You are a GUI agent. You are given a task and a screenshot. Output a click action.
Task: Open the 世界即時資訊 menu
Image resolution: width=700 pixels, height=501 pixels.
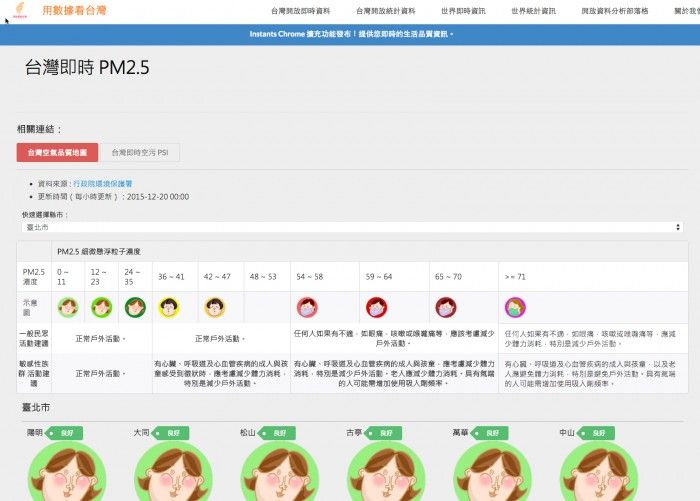463,11
